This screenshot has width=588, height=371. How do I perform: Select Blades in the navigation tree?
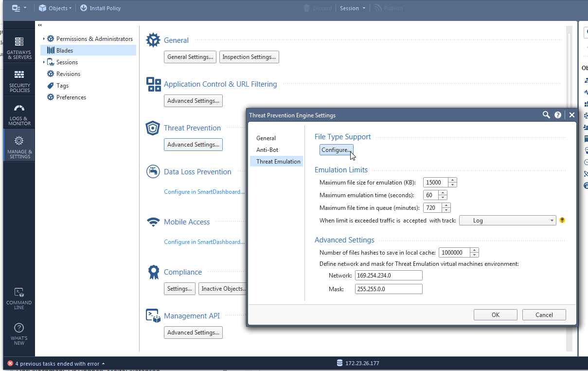88,50
